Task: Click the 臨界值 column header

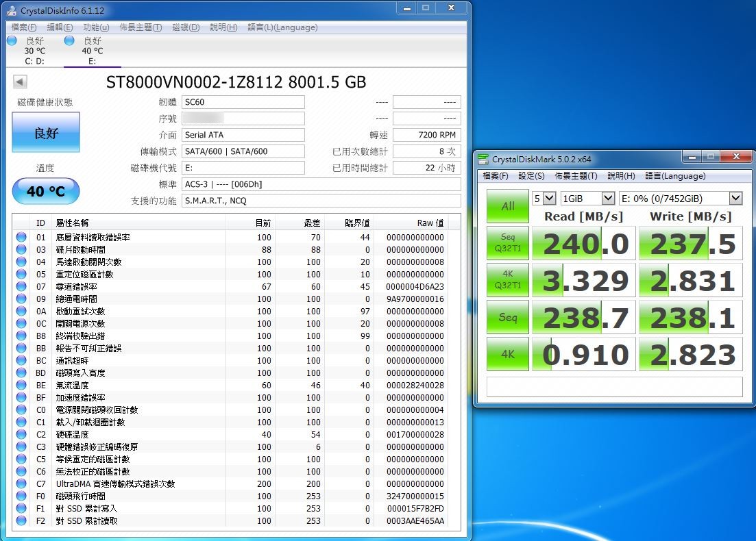Action: [357, 223]
